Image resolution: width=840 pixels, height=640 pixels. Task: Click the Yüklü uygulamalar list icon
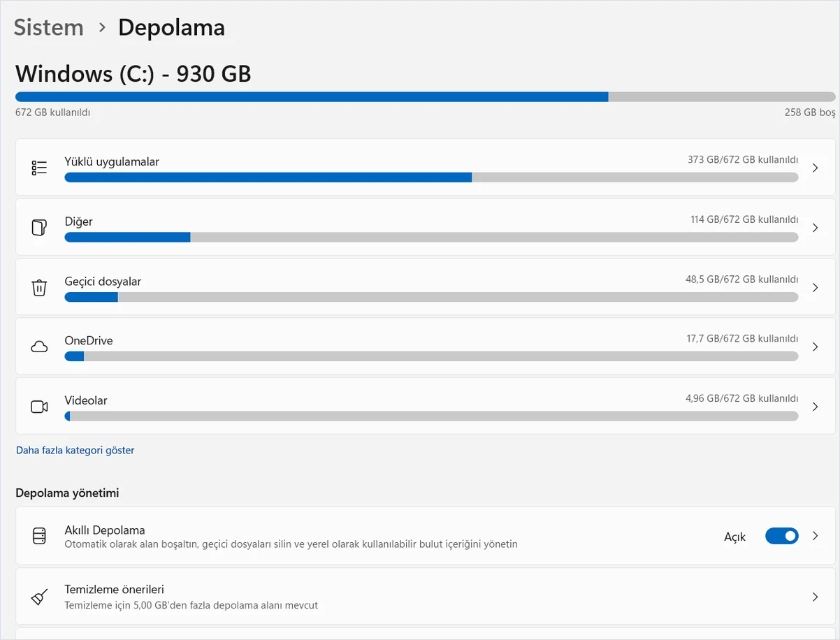(x=39, y=168)
